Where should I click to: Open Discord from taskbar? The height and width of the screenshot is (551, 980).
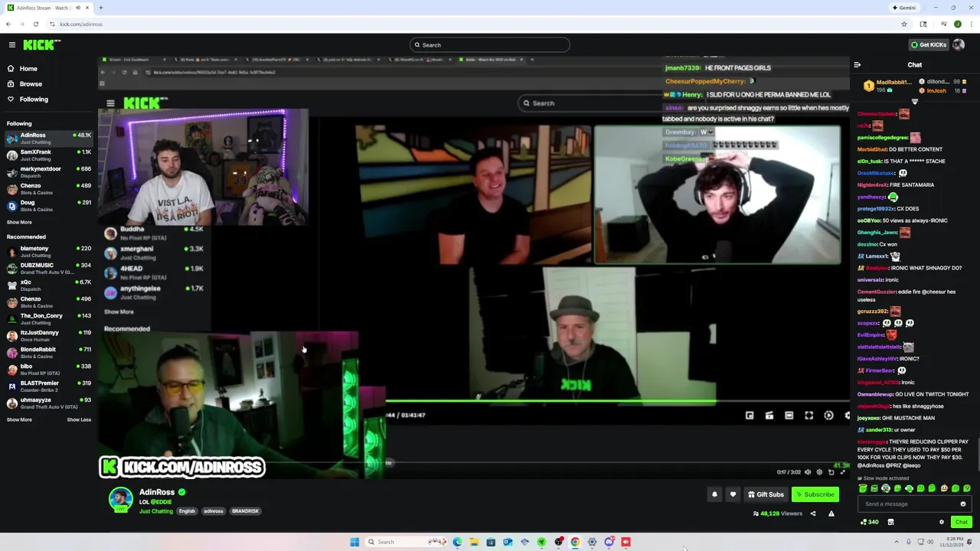(609, 542)
